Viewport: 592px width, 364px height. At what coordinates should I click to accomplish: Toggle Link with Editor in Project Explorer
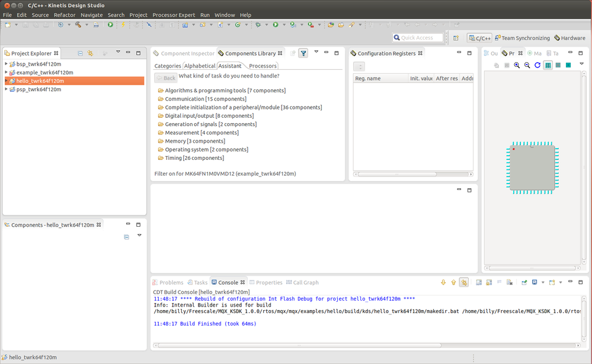click(x=90, y=53)
